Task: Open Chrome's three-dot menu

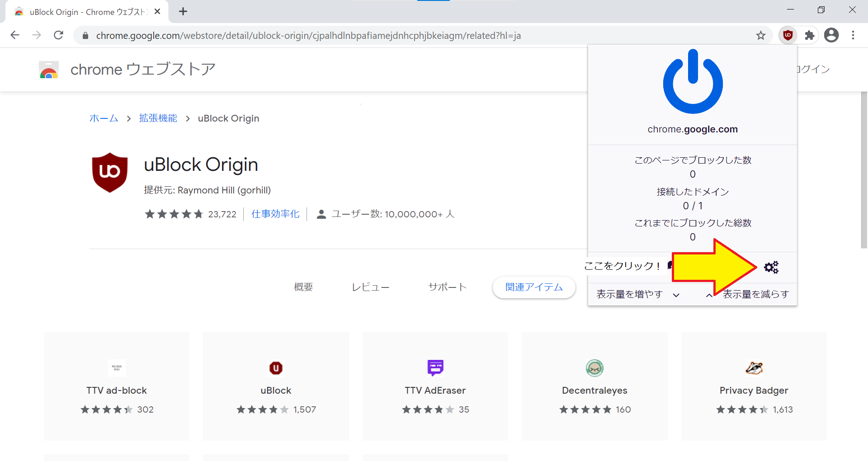Action: (853, 35)
